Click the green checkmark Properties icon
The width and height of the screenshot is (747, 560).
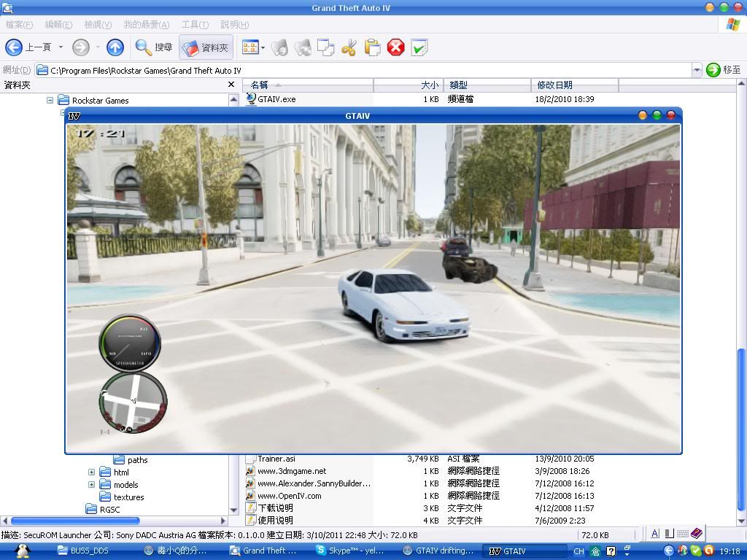click(x=419, y=48)
